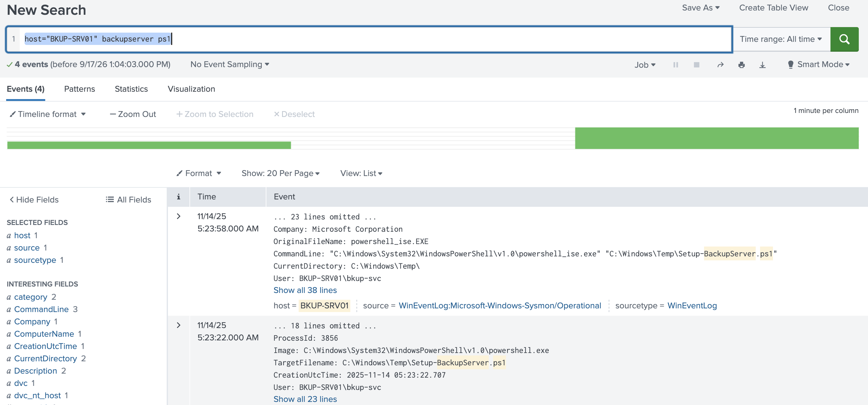Image resolution: width=868 pixels, height=405 pixels.
Task: Open the No Event Sampling menu
Action: 229,64
